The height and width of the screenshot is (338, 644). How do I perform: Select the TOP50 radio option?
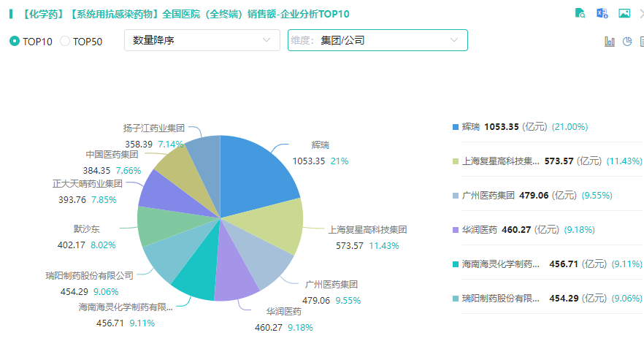pyautogui.click(x=65, y=41)
